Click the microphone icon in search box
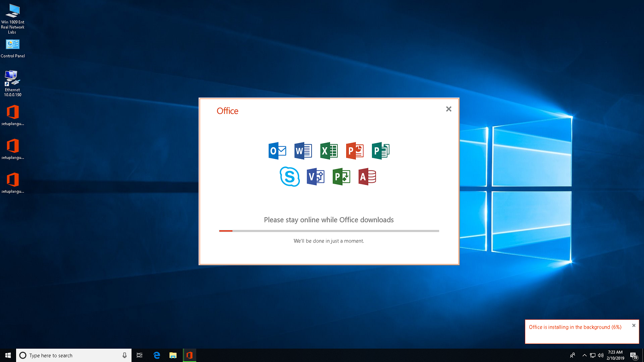This screenshot has width=644, height=362. [x=124, y=355]
